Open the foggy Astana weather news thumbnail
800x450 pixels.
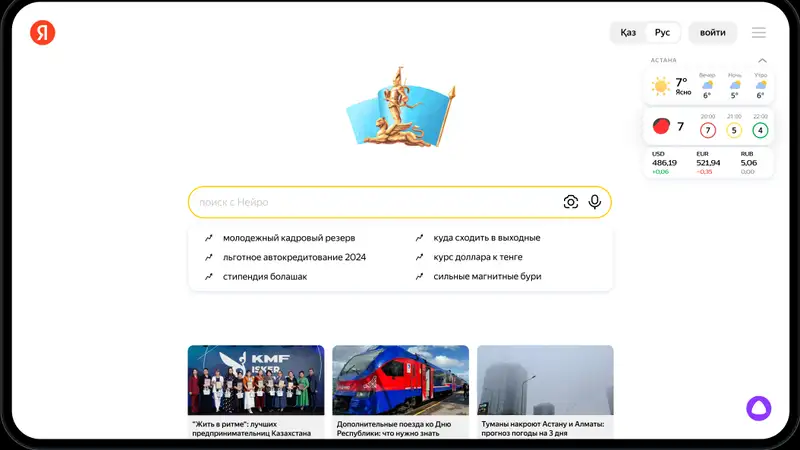(545, 380)
